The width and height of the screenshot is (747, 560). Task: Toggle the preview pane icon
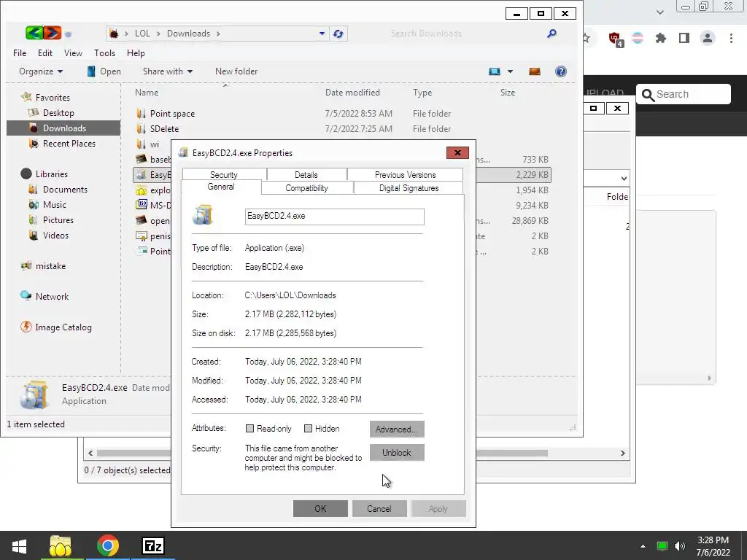tap(535, 71)
